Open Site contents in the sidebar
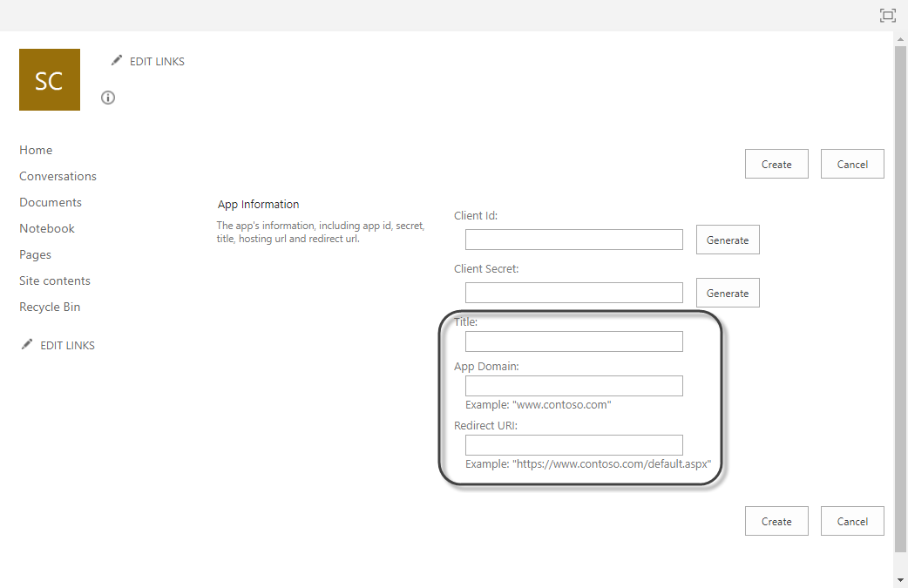908x588 pixels. (55, 280)
